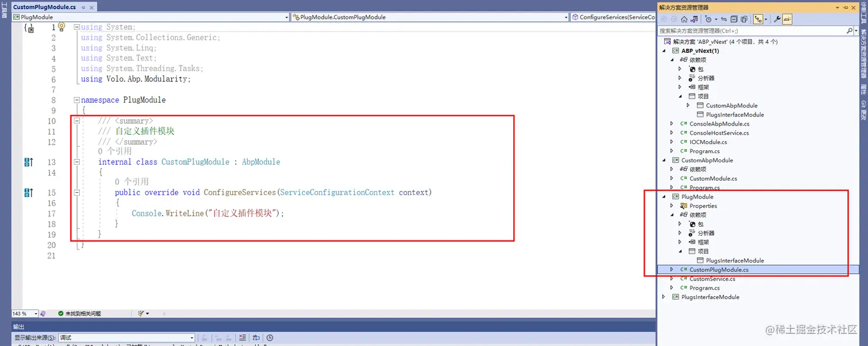Click the single-window toolbar icon left of Collapse All
This screenshot has height=346, width=868.
point(734,20)
